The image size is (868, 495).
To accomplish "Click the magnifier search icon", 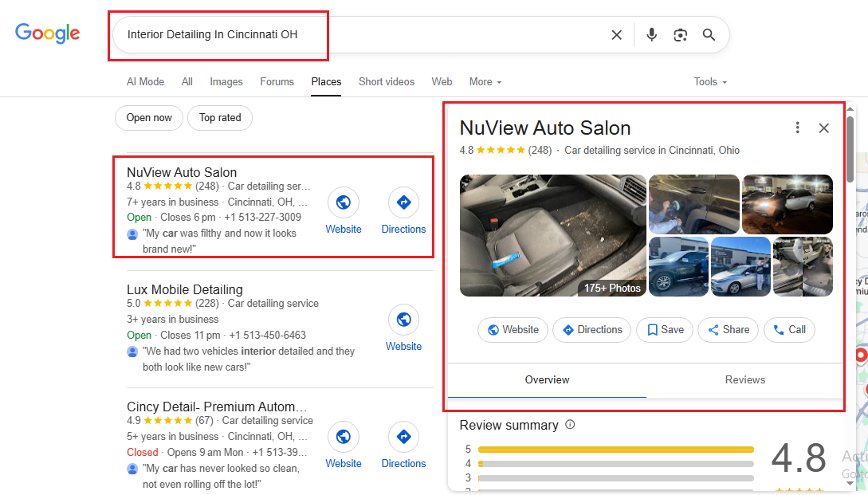I will tap(709, 35).
